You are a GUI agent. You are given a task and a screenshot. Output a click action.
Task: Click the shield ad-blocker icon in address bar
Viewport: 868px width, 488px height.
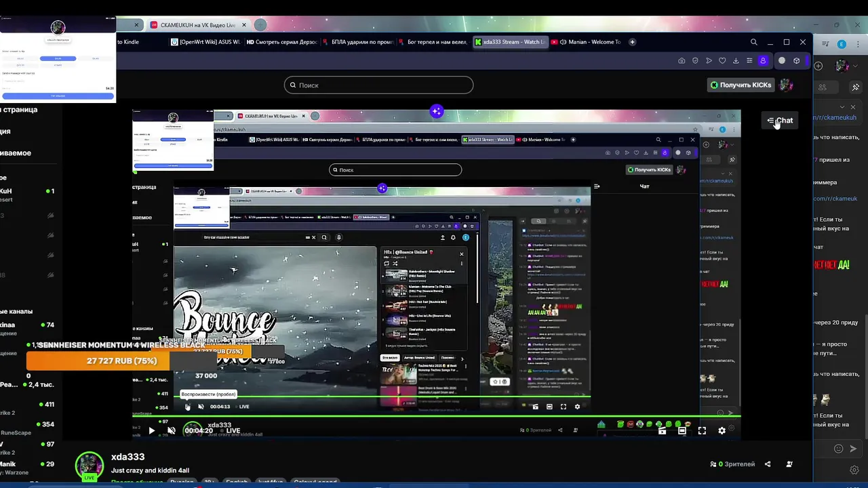click(x=695, y=60)
